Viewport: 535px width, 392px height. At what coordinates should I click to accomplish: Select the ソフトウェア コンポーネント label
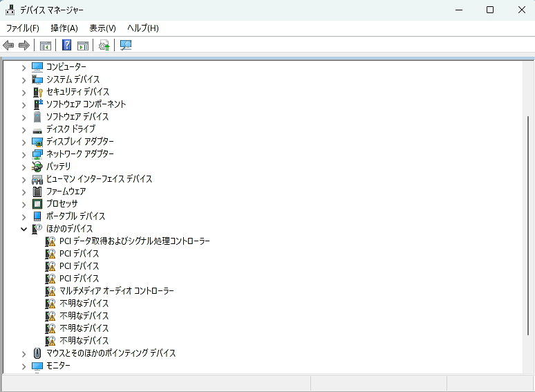(86, 104)
